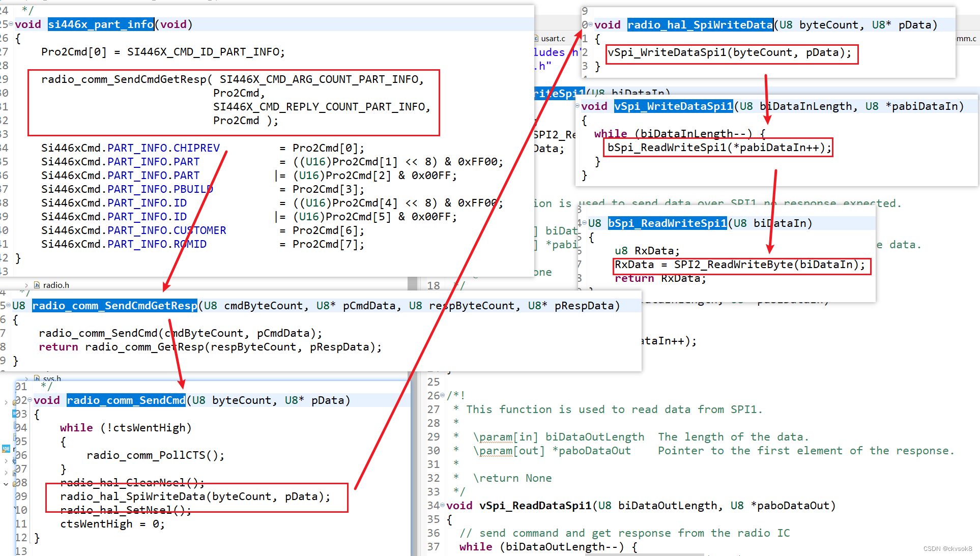Collapse the radio_comm_SendCmdGetResp fold marker
Screen dimensions: 980x556
click(8, 305)
